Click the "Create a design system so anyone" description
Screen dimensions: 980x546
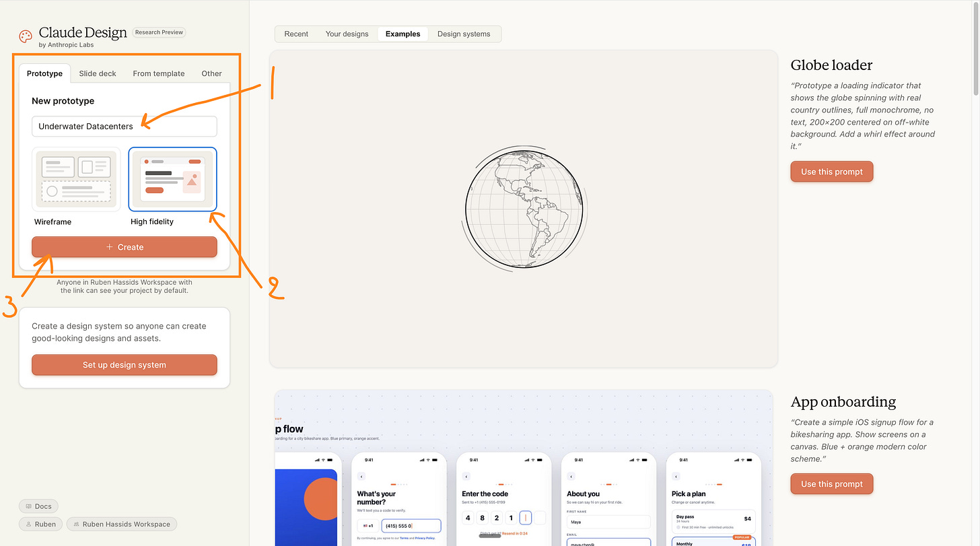(x=119, y=332)
